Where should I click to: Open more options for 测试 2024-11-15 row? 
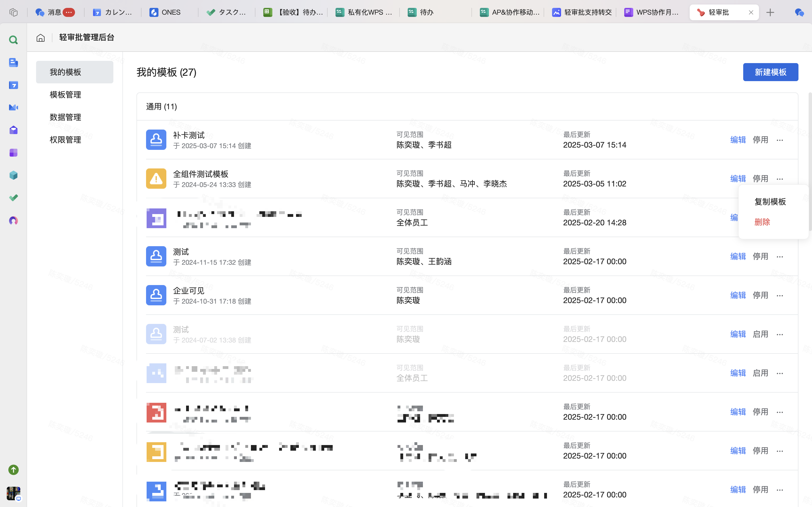tap(780, 257)
